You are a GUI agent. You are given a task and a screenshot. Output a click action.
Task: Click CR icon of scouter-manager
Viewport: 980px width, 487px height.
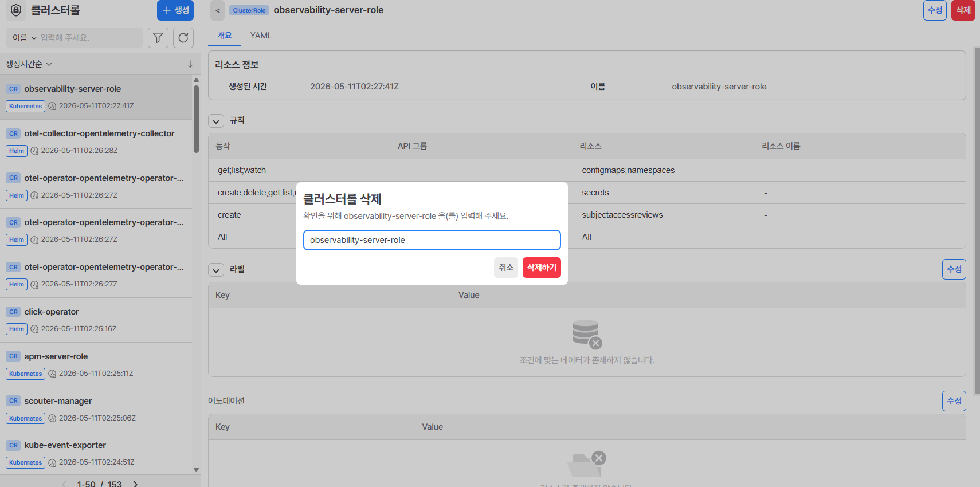tap(14, 401)
